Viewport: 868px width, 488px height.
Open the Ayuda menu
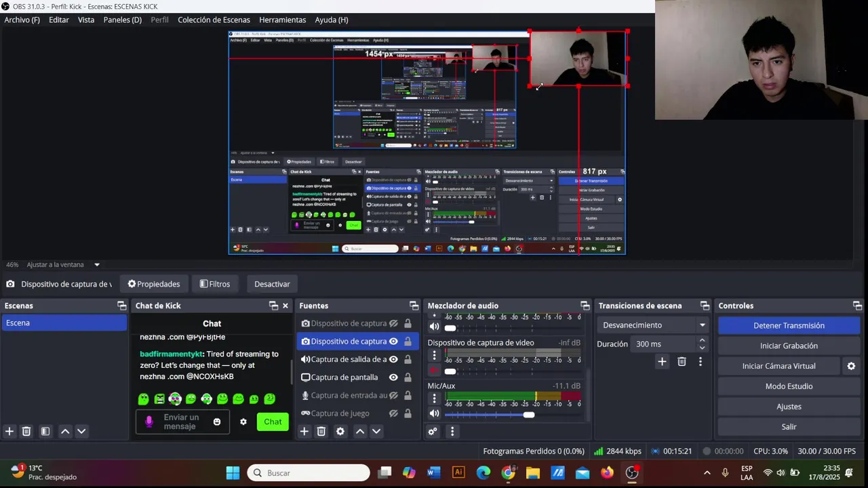332,20
